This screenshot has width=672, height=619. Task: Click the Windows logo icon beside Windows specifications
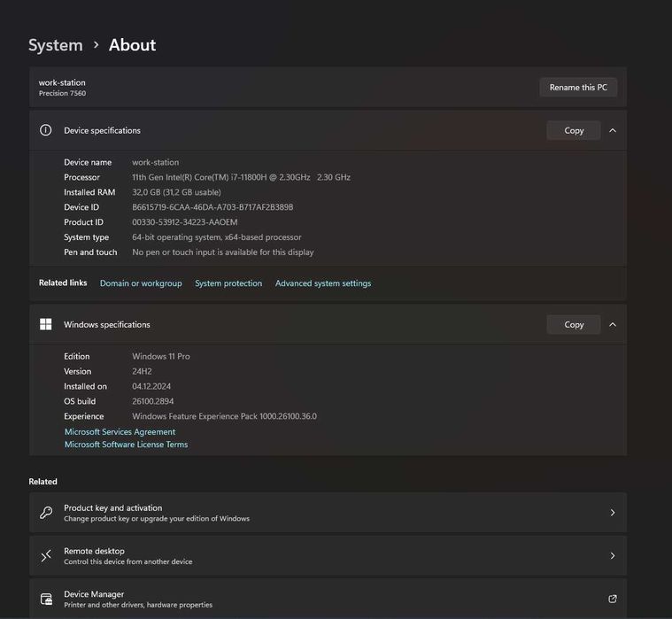45,324
